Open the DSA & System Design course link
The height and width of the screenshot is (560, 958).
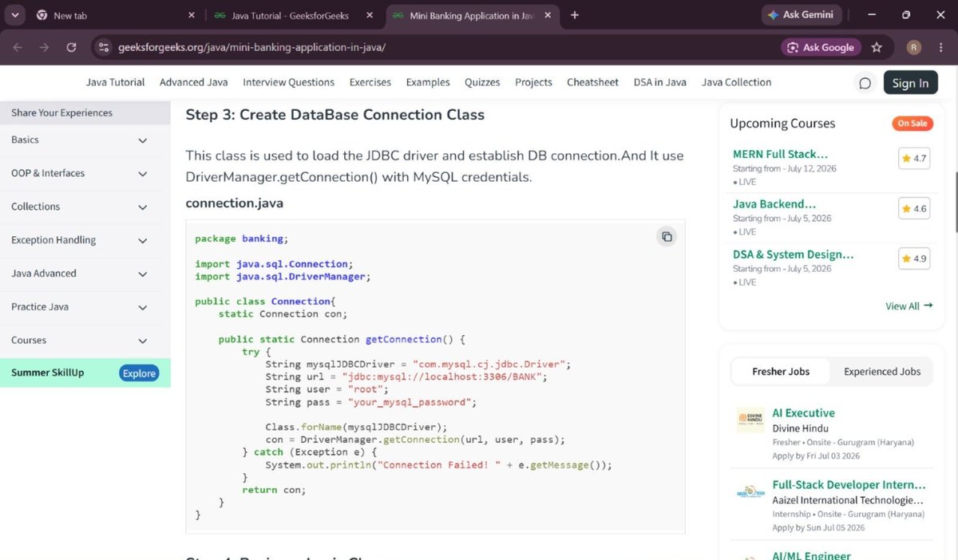pyautogui.click(x=794, y=254)
